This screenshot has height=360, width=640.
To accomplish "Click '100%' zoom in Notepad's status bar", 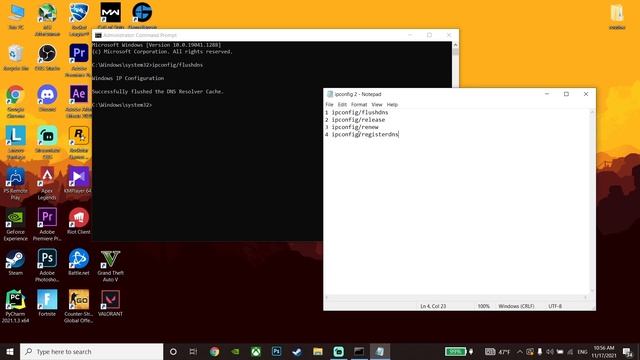I will (x=484, y=306).
